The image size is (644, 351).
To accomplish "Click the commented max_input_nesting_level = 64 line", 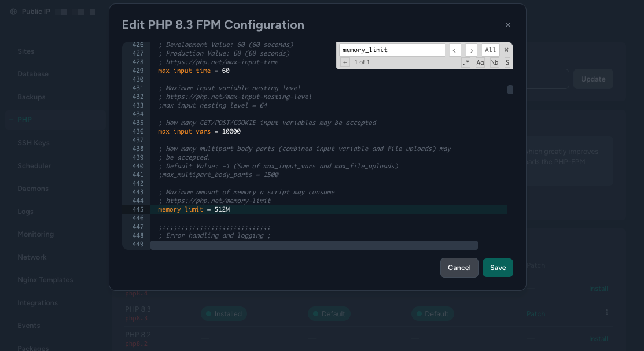I will [213, 105].
